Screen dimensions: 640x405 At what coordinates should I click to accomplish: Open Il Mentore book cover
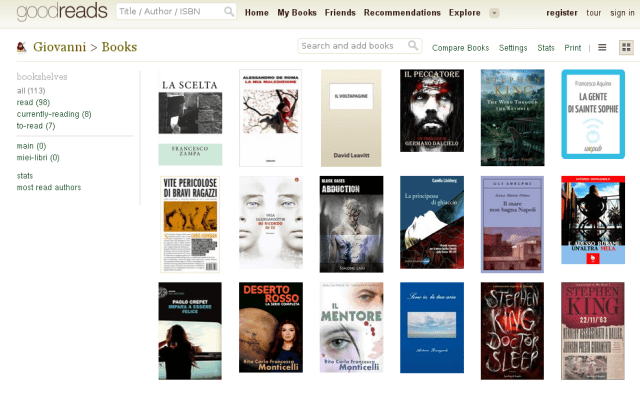coord(351,327)
